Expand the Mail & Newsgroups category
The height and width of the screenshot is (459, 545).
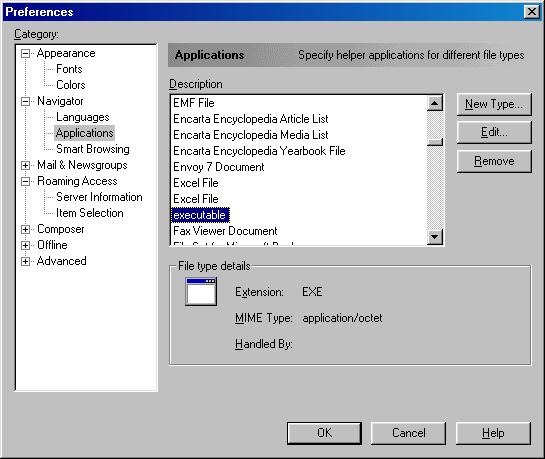tap(25, 165)
